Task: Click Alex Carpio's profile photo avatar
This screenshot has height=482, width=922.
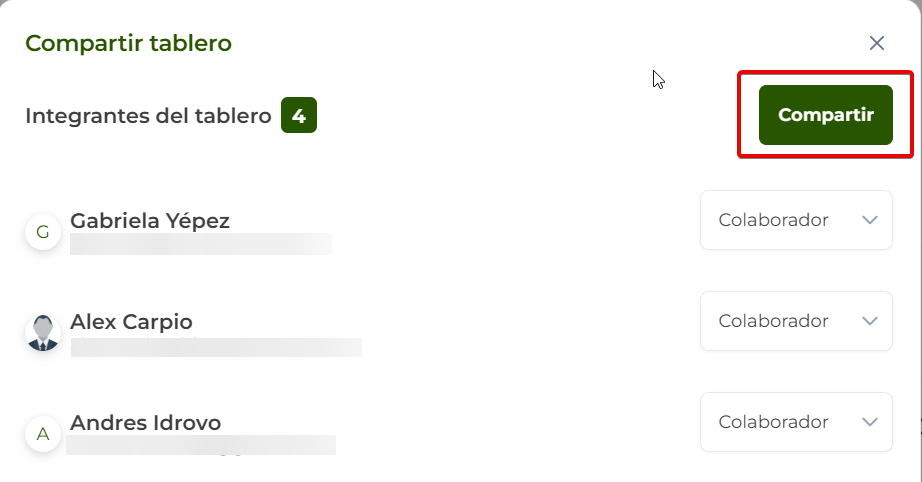Action: point(43,333)
